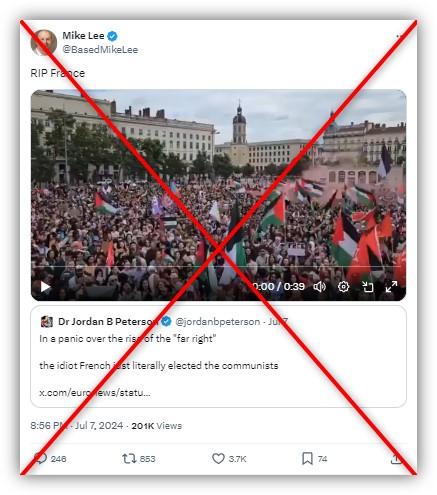Repost using the retweet icon
Viewport: 437px width, 495px height.
[129, 459]
